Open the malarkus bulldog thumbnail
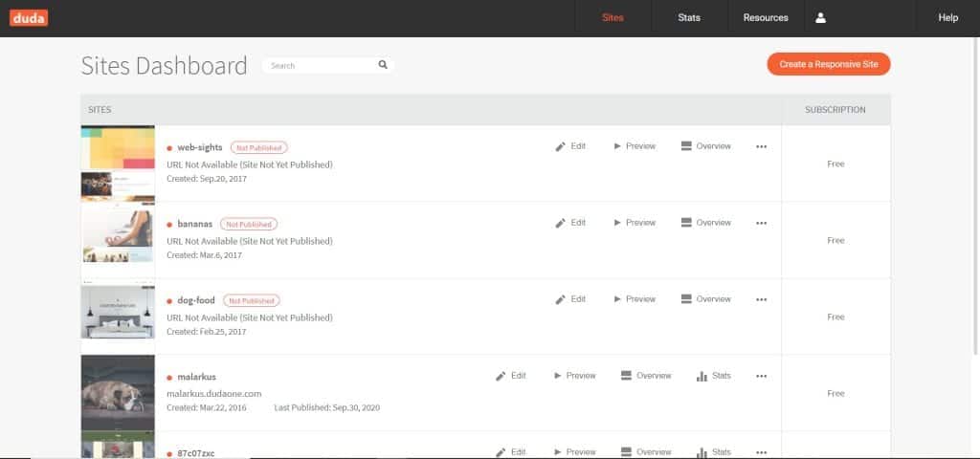 point(118,393)
